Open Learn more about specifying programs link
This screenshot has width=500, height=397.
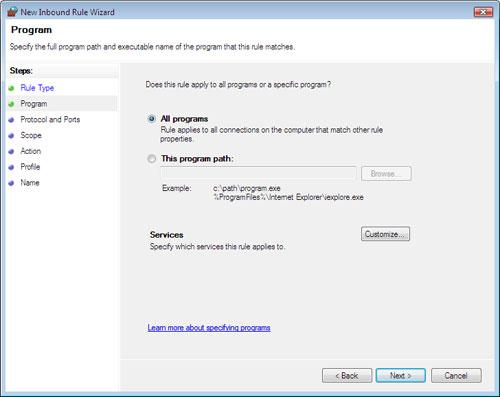[209, 328]
